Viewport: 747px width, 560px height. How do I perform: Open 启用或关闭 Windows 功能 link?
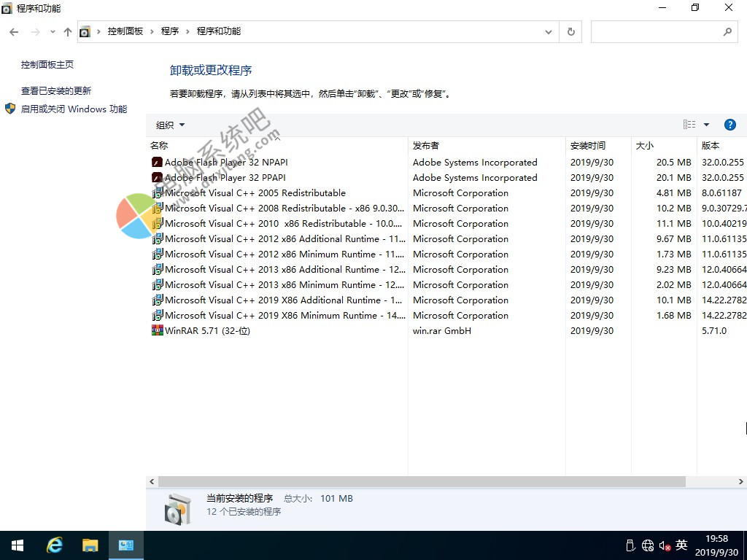[x=74, y=109]
